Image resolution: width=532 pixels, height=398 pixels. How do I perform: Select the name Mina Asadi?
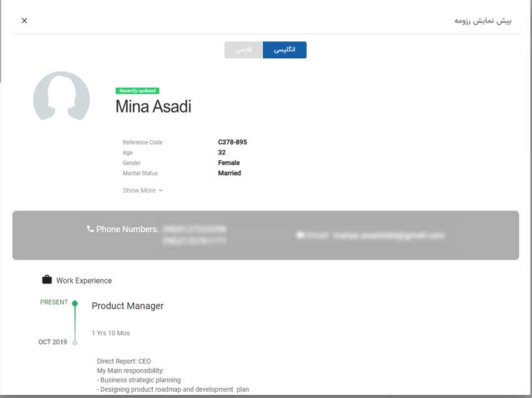pos(153,107)
